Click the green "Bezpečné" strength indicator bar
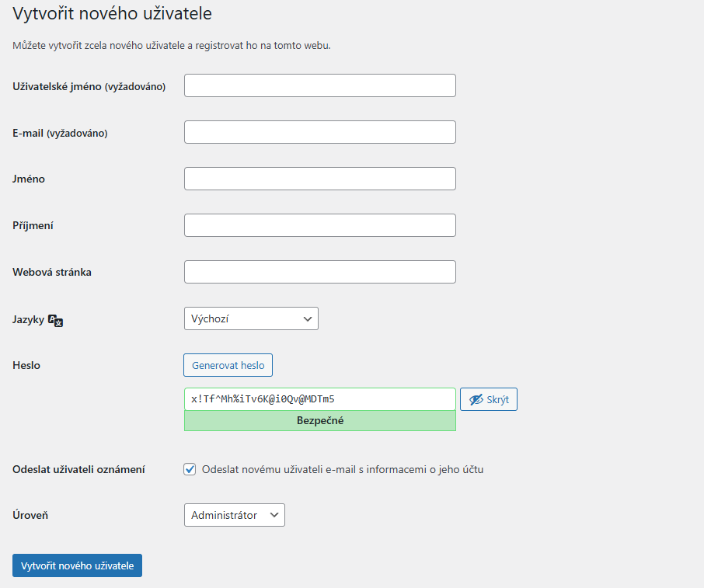 (x=319, y=420)
